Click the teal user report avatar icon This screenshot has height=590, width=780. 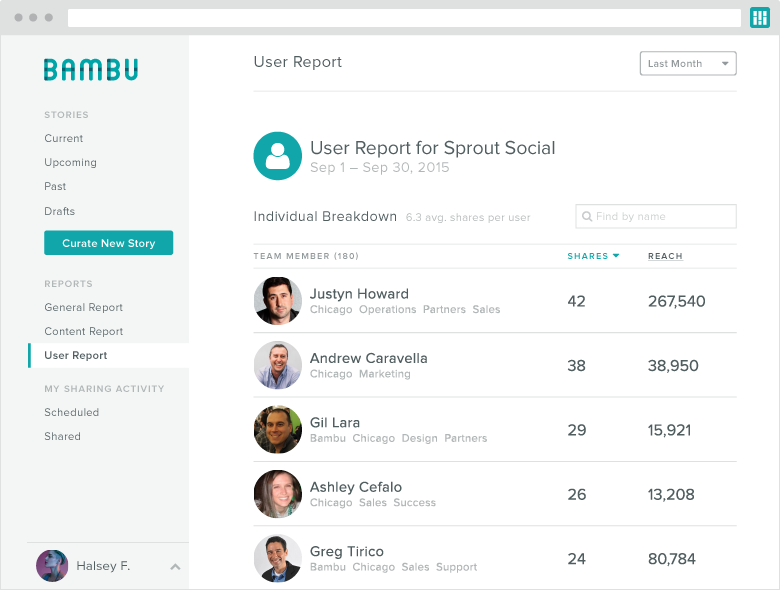tap(278, 156)
